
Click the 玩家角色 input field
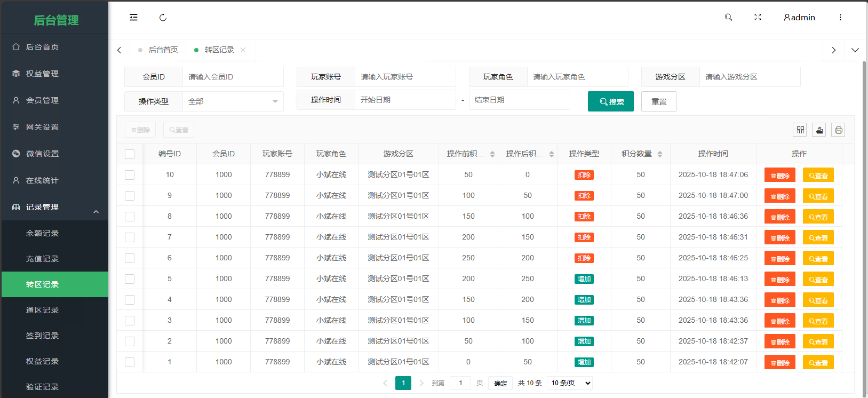click(x=577, y=77)
